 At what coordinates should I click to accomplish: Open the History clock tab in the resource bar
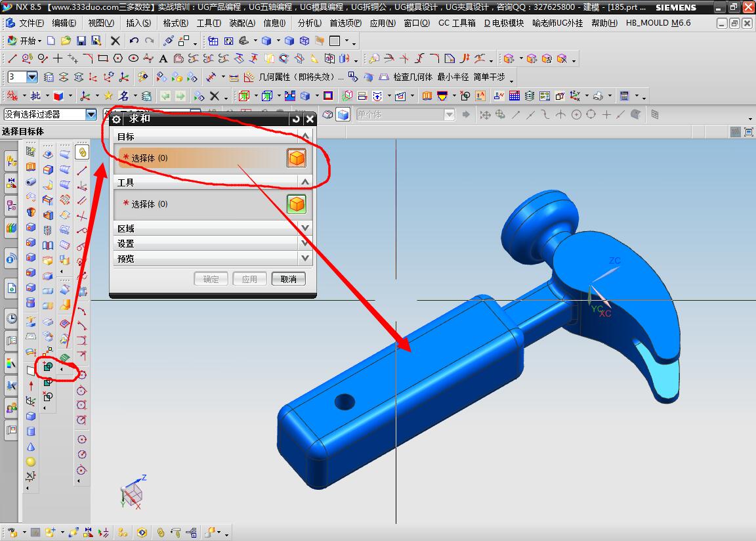(12, 318)
